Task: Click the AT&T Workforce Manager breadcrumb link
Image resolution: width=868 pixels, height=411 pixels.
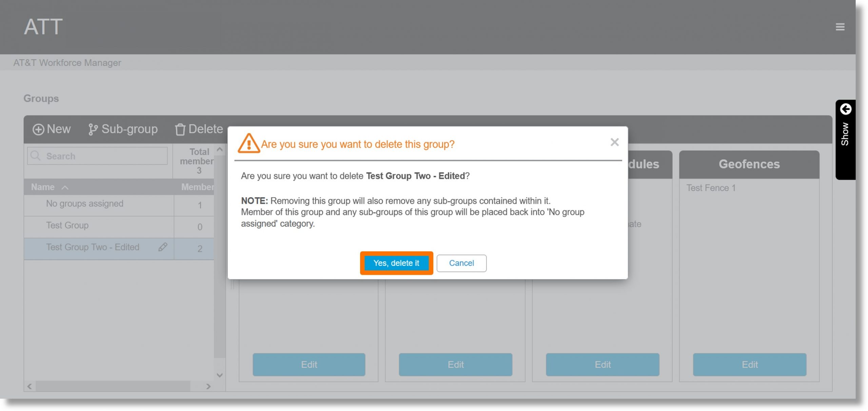Action: click(x=67, y=62)
